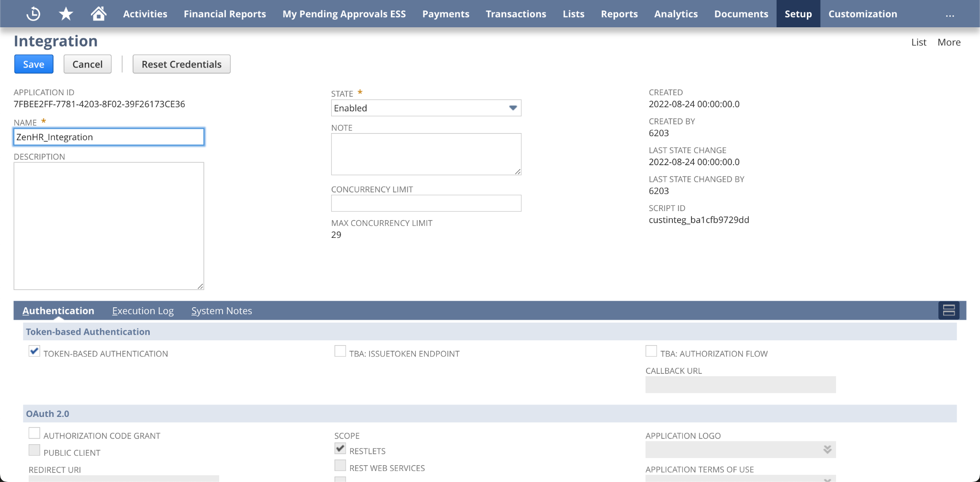This screenshot has width=980, height=482.
Task: Open the List link at top right
Action: pyautogui.click(x=918, y=42)
